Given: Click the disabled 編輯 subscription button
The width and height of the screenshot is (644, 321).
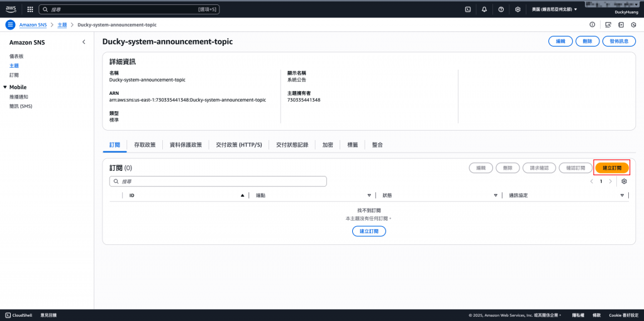Looking at the screenshot, I should click(x=481, y=168).
